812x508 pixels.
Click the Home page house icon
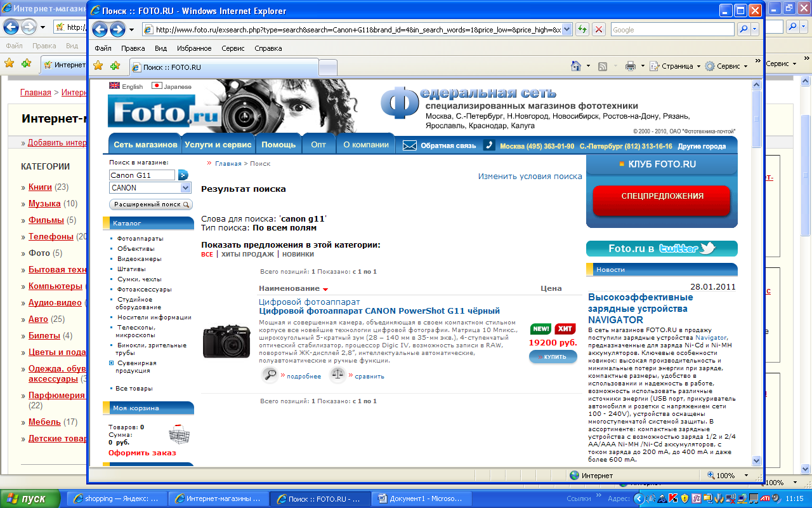point(576,66)
